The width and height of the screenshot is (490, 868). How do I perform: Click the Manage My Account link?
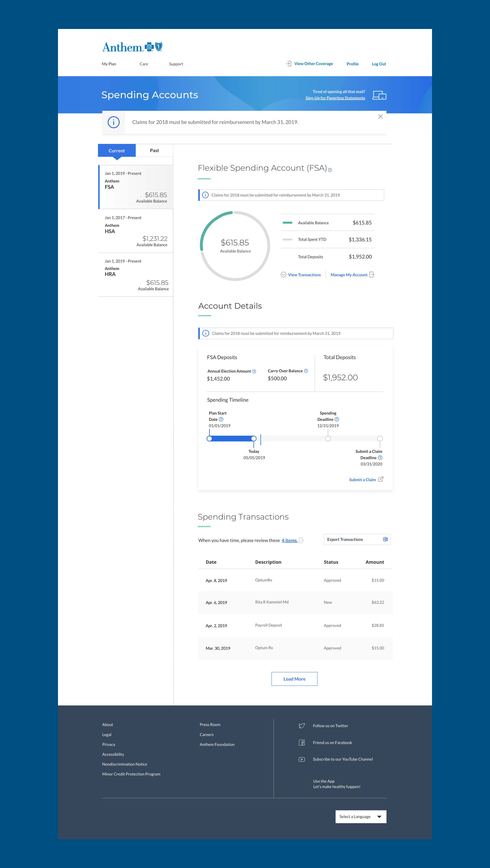coord(349,275)
